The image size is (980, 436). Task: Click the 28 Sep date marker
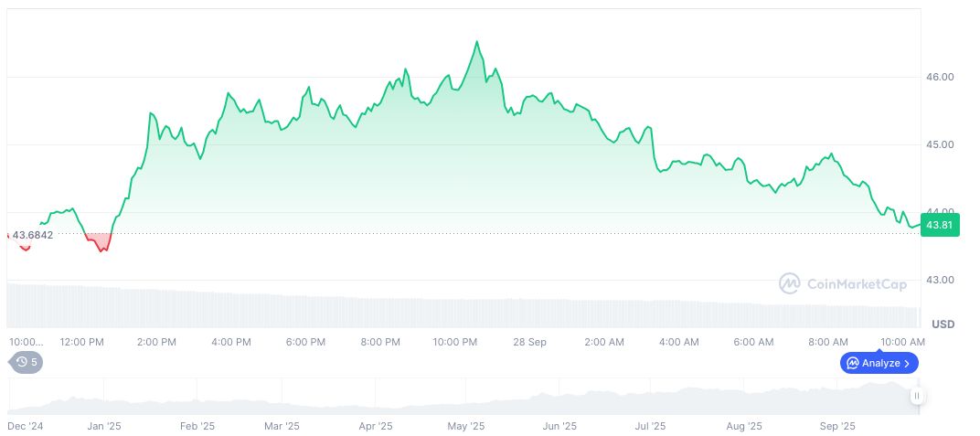(529, 342)
